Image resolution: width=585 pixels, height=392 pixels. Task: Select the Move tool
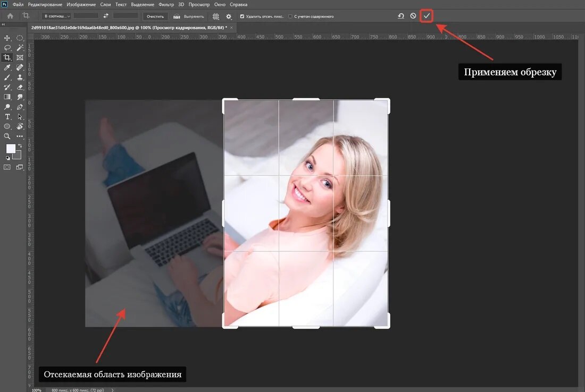7,38
